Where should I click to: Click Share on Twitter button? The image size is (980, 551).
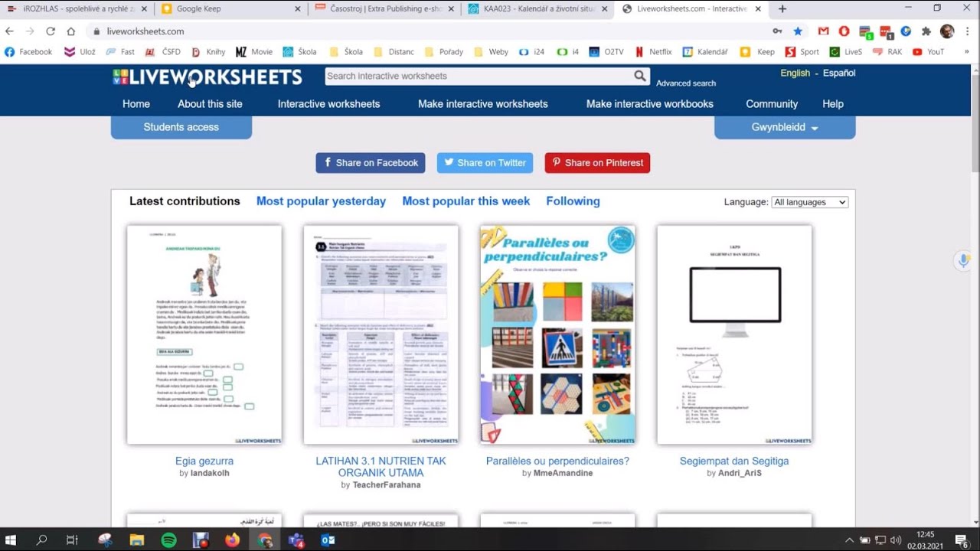[485, 163]
